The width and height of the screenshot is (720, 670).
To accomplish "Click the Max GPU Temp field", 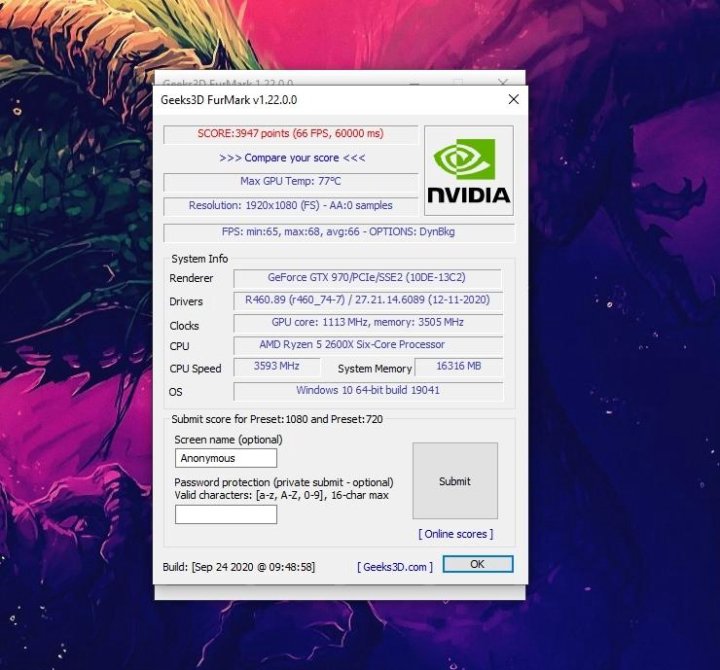I will [x=291, y=182].
